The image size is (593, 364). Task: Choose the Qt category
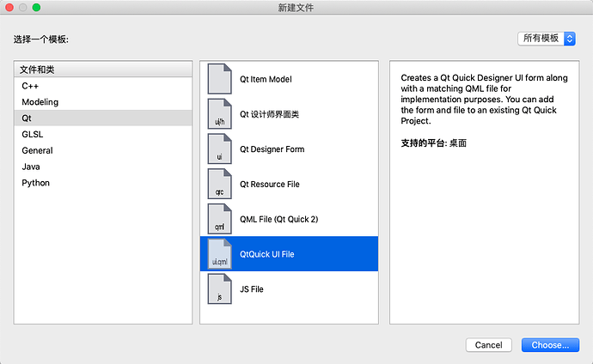[x=103, y=118]
